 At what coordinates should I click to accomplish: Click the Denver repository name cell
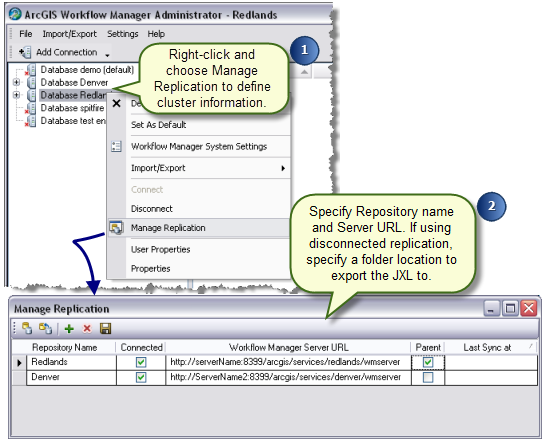(71, 377)
